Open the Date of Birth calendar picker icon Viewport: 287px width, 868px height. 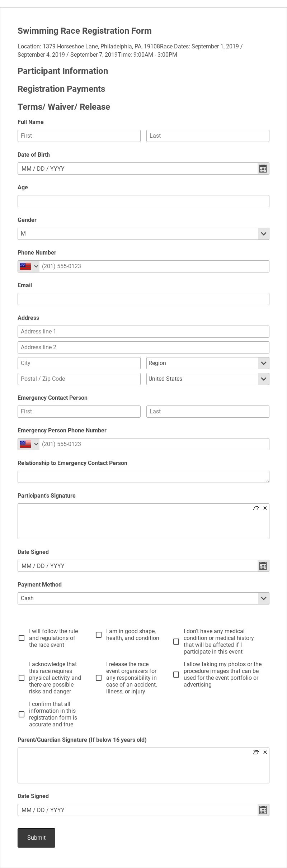[x=263, y=169]
